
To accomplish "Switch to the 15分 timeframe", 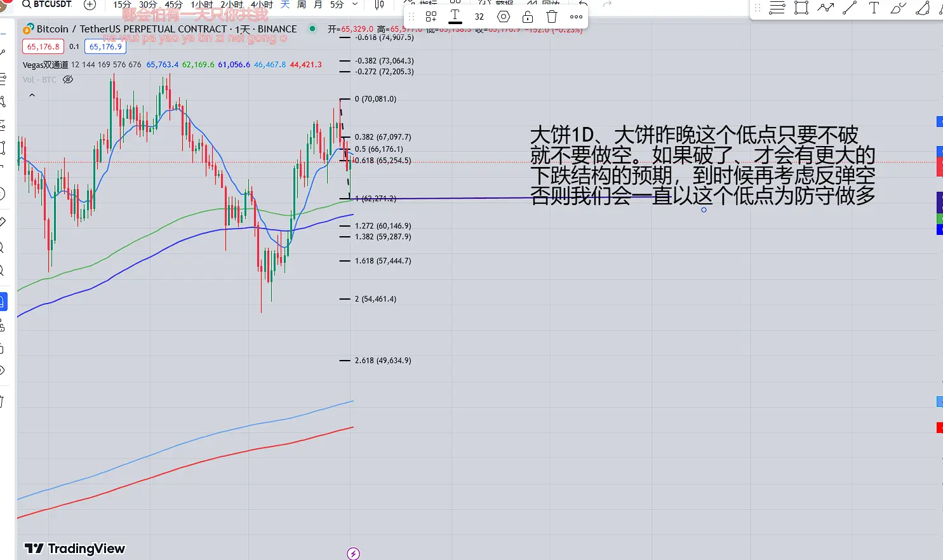I will [122, 4].
